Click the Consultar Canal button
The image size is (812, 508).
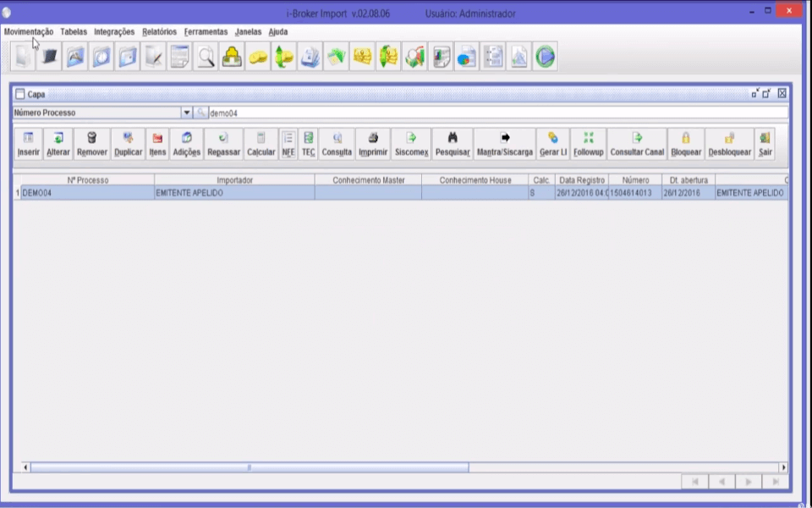[x=637, y=144]
